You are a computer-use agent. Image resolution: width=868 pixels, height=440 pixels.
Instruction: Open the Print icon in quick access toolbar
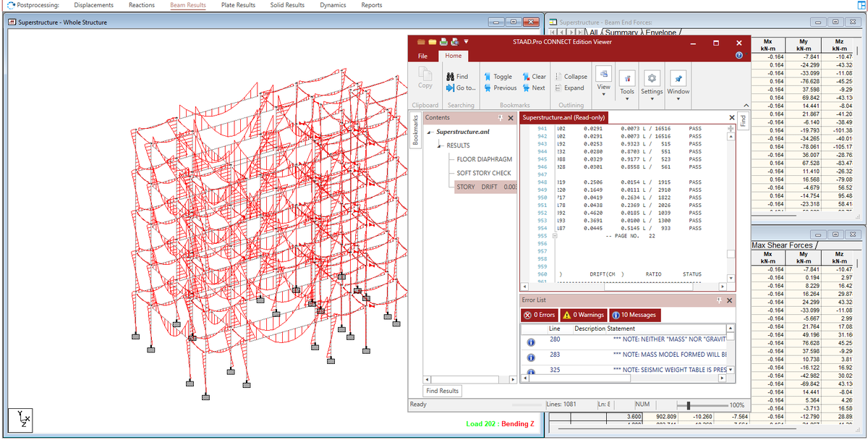(x=442, y=41)
